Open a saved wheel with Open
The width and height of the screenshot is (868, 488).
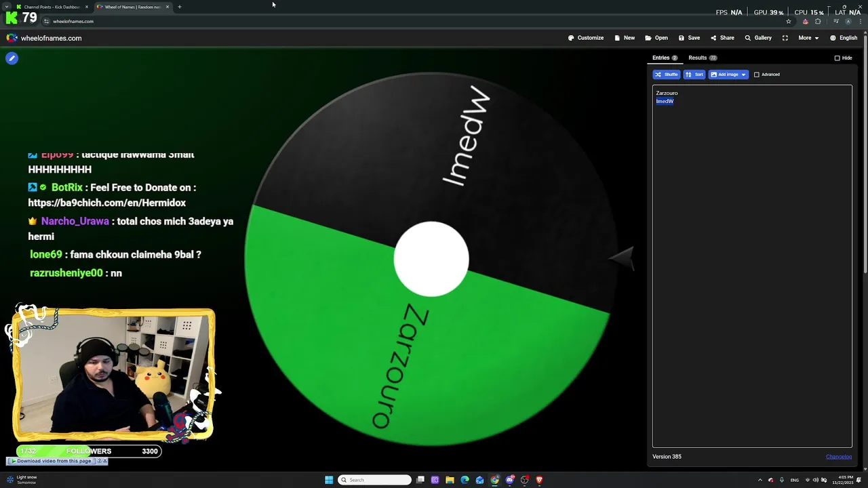point(656,38)
